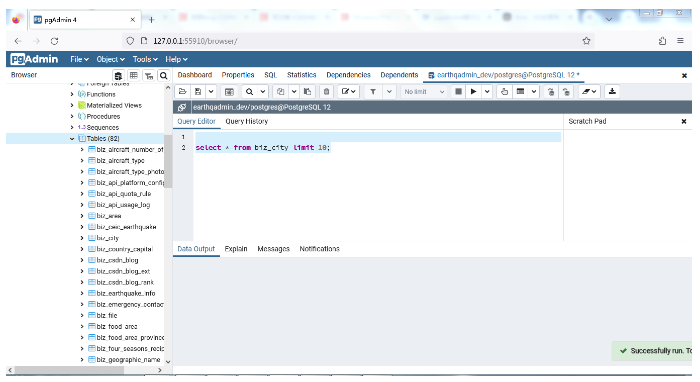Click the Commit transaction icon

pyautogui.click(x=551, y=91)
